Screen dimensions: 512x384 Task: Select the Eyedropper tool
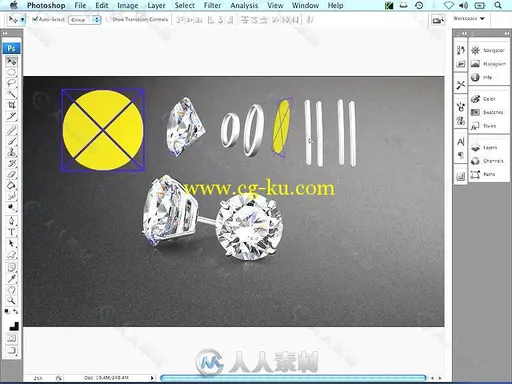11,278
